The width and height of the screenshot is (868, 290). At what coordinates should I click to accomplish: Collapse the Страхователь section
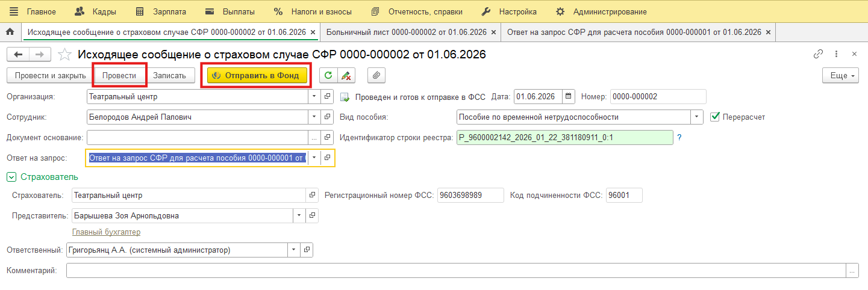[11, 177]
